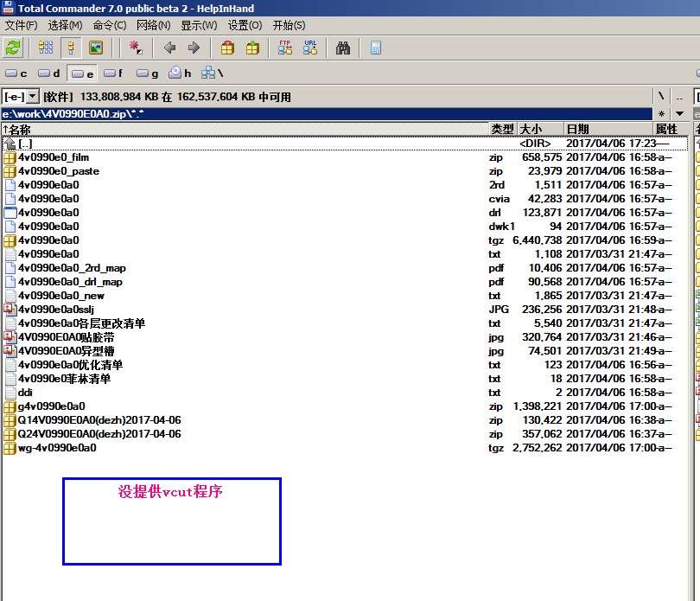
Task: Switch to drive c
Action: pos(16,74)
